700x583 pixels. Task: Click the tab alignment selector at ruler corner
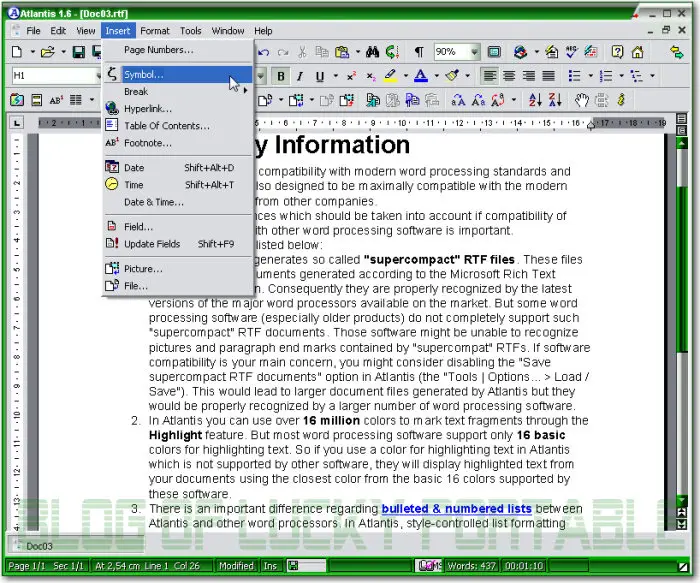(x=17, y=122)
